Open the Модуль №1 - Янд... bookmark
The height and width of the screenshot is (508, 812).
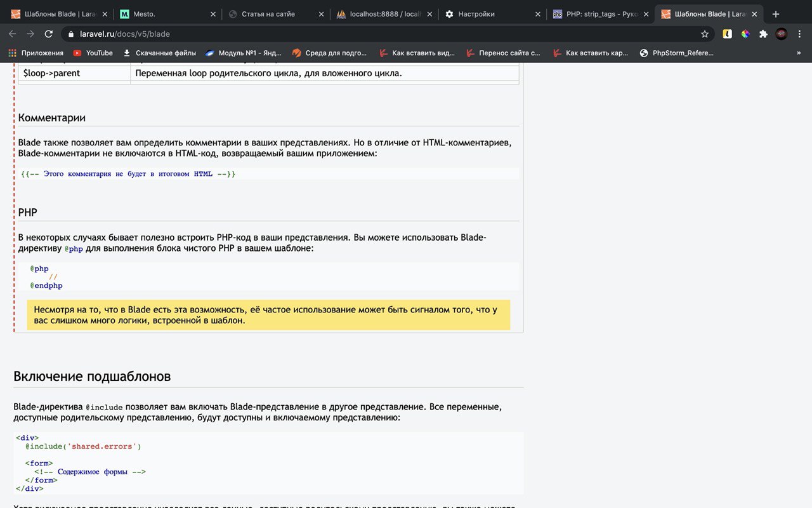click(x=243, y=53)
